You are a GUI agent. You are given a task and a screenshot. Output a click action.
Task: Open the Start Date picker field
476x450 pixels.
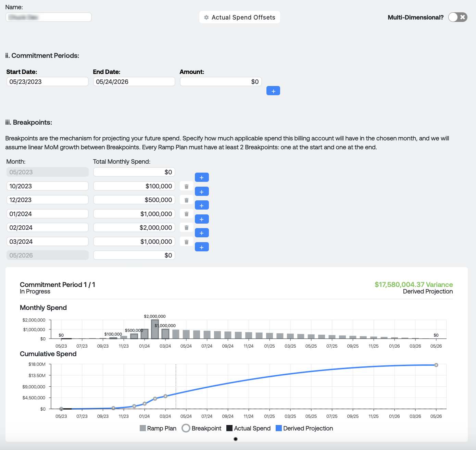tap(47, 82)
